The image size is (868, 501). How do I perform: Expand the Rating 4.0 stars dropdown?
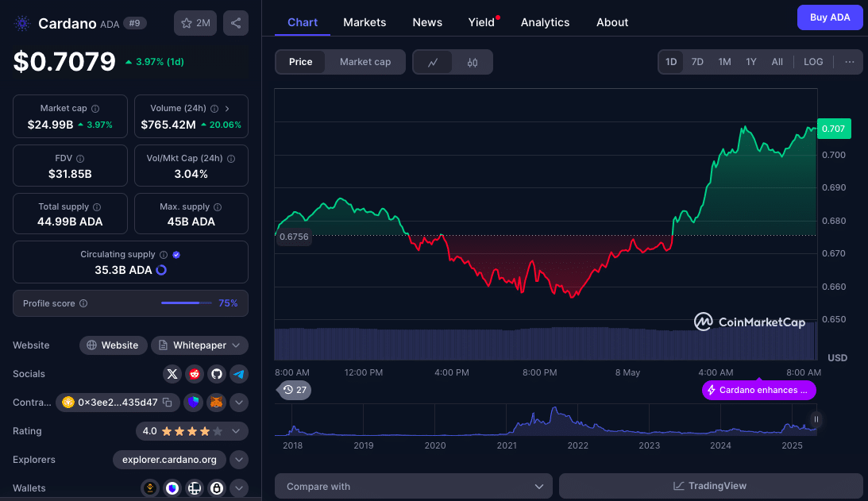pyautogui.click(x=236, y=431)
